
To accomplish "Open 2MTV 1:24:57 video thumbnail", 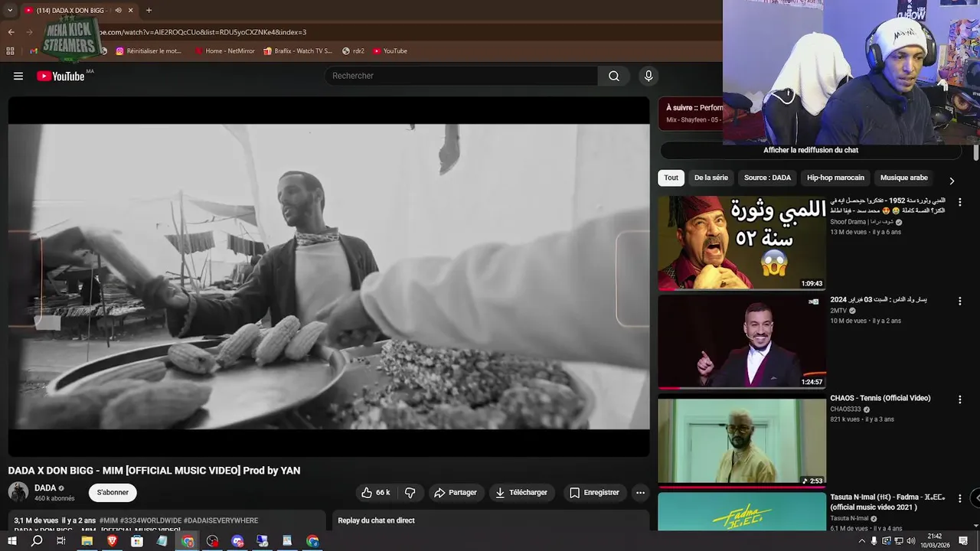I will (x=742, y=341).
